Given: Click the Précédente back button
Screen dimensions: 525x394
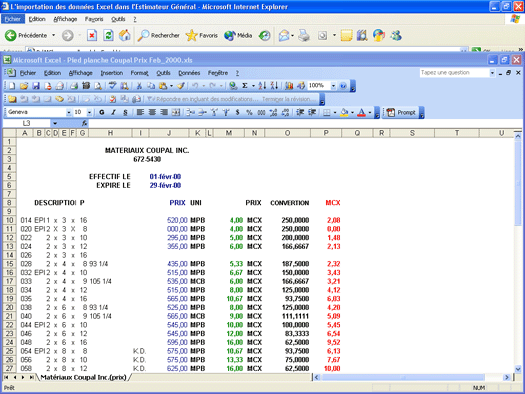Looking at the screenshot, I should (x=26, y=35).
